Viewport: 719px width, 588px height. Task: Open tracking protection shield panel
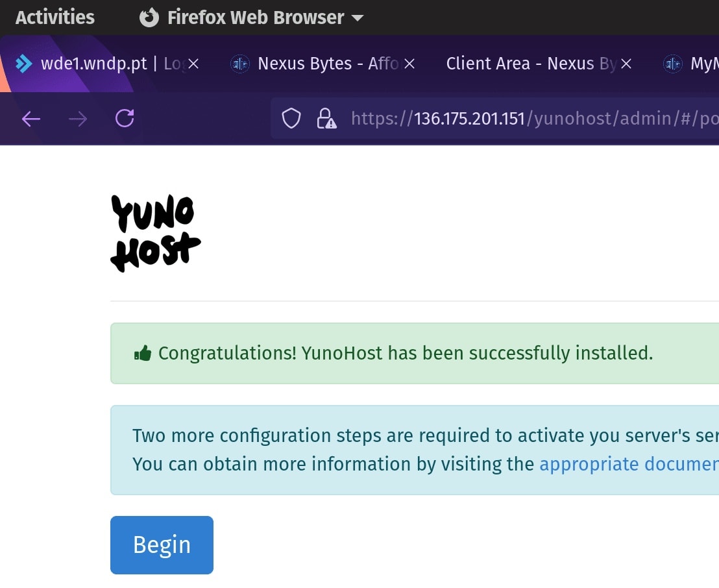coord(291,118)
